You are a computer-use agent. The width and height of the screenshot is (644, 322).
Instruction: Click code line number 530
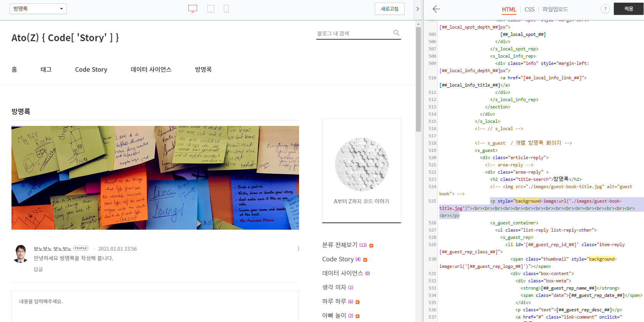432,259
